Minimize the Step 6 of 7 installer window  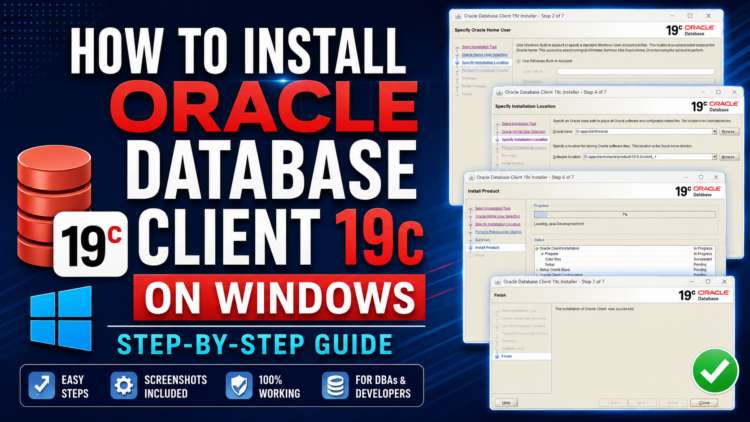(686, 177)
